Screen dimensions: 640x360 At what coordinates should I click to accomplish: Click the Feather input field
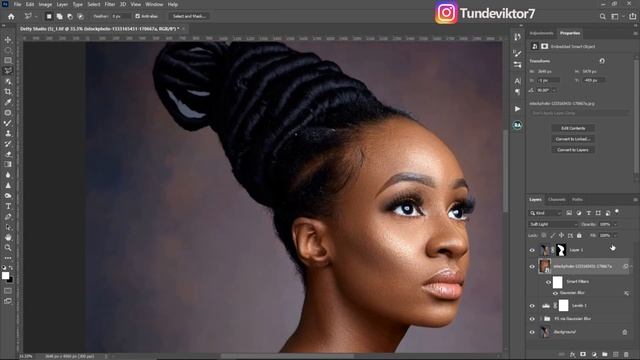[120, 16]
